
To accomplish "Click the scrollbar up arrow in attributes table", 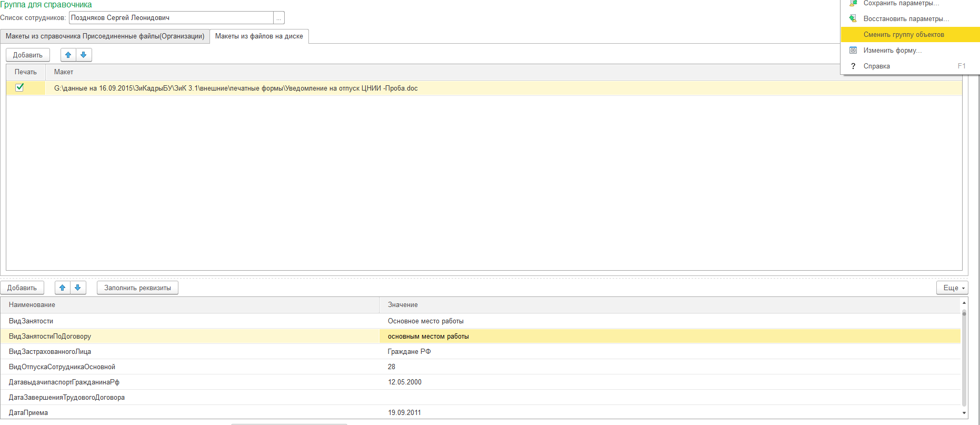I will click(964, 303).
